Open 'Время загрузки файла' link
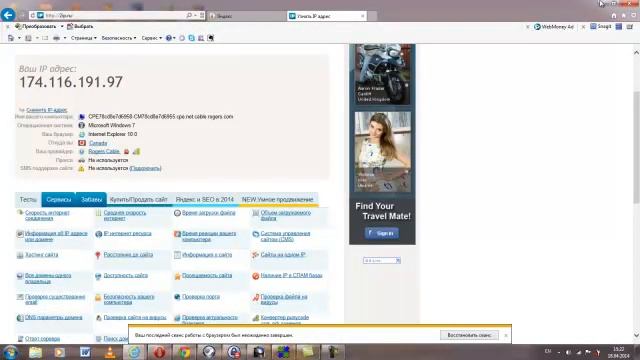The image size is (640, 360). (209, 213)
